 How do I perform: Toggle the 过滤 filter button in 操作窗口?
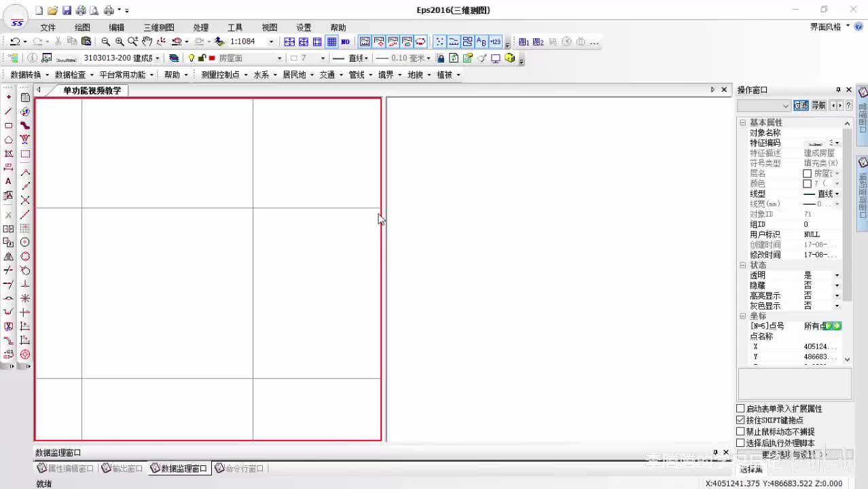coord(801,105)
